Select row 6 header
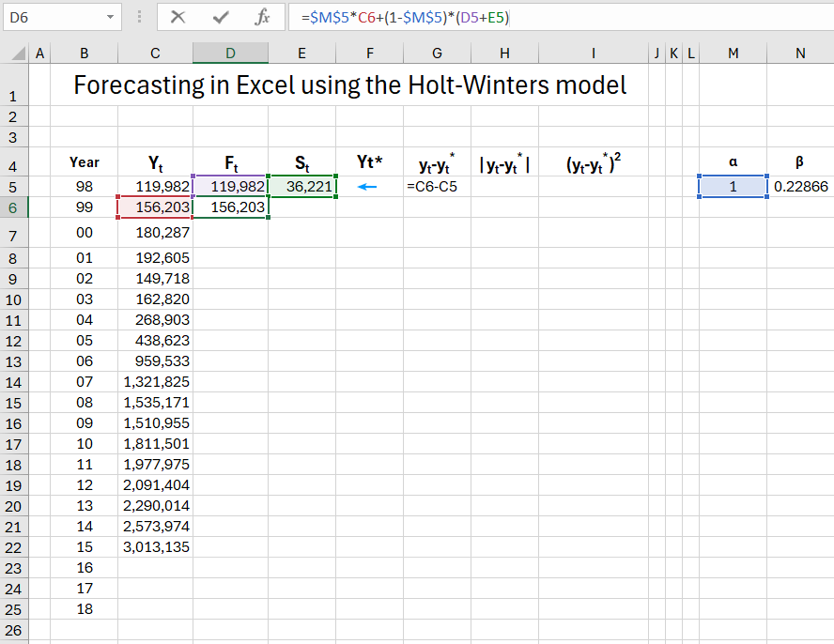Screen dimensions: 834x644 (x=13, y=207)
